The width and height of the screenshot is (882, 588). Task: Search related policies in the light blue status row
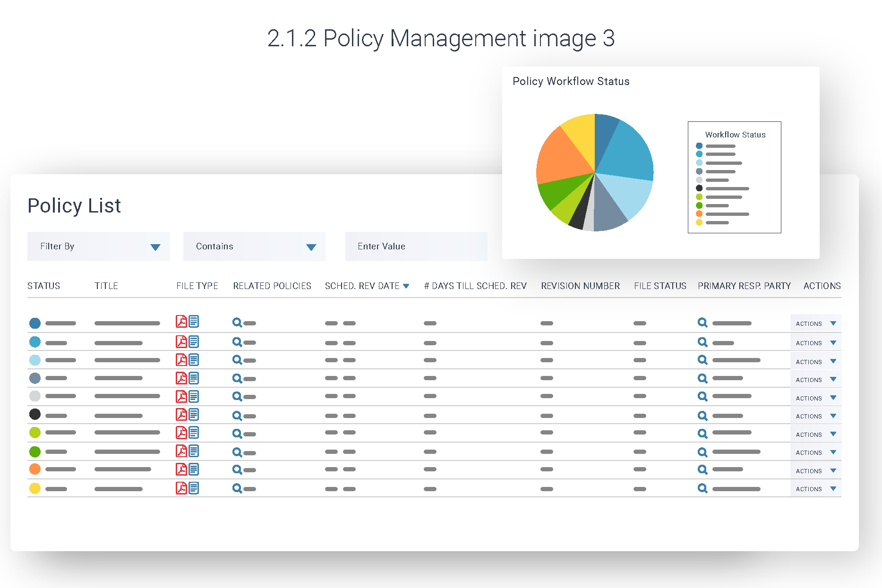tap(237, 360)
